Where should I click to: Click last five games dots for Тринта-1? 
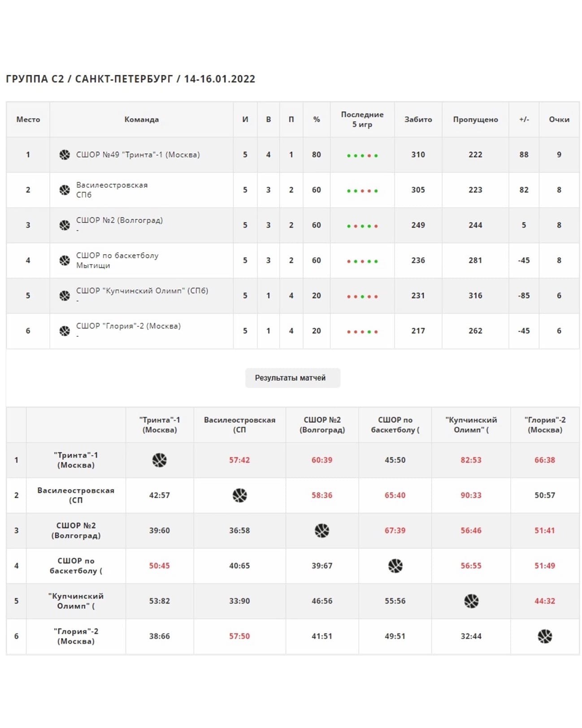(x=362, y=156)
